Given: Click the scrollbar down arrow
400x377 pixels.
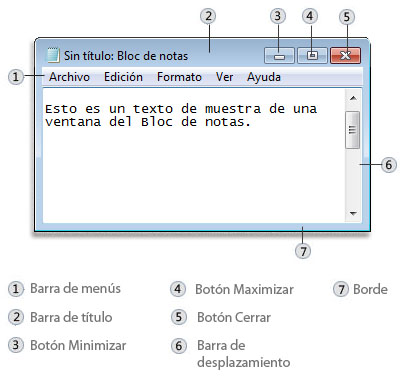Looking at the screenshot, I should [x=353, y=213].
